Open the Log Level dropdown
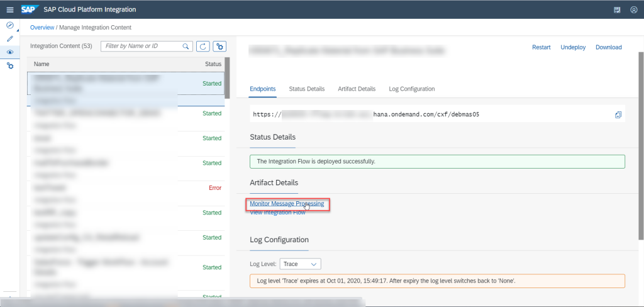The image size is (644, 307). coord(300,264)
